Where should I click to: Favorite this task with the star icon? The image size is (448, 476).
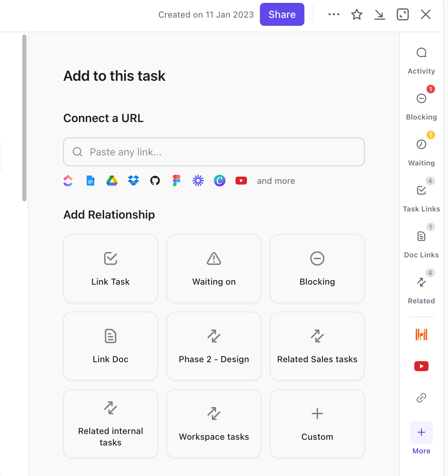[356, 15]
